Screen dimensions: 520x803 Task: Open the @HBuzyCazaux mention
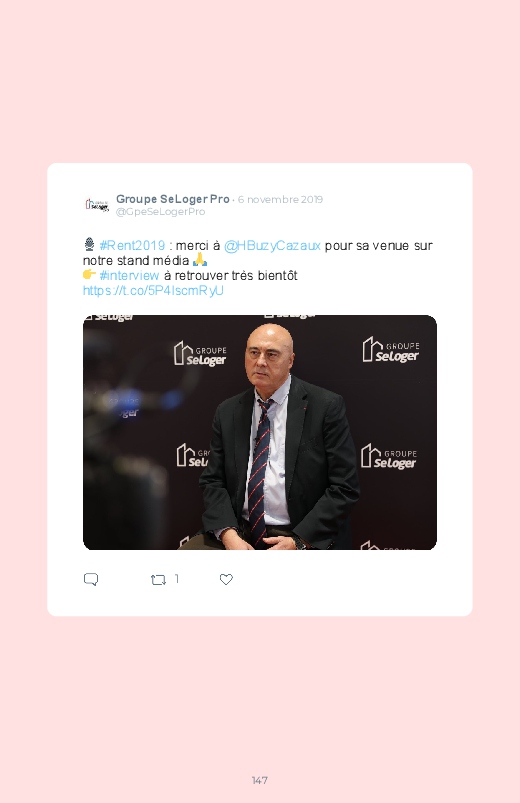(272, 246)
